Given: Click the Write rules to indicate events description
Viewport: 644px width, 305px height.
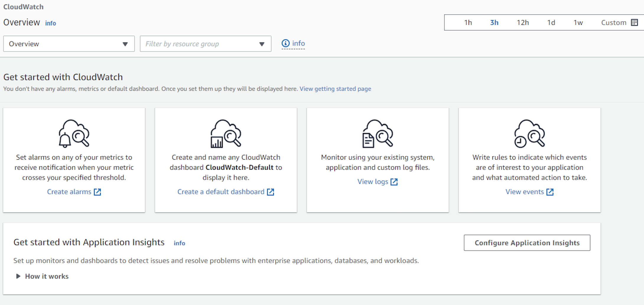Looking at the screenshot, I should coord(529,167).
